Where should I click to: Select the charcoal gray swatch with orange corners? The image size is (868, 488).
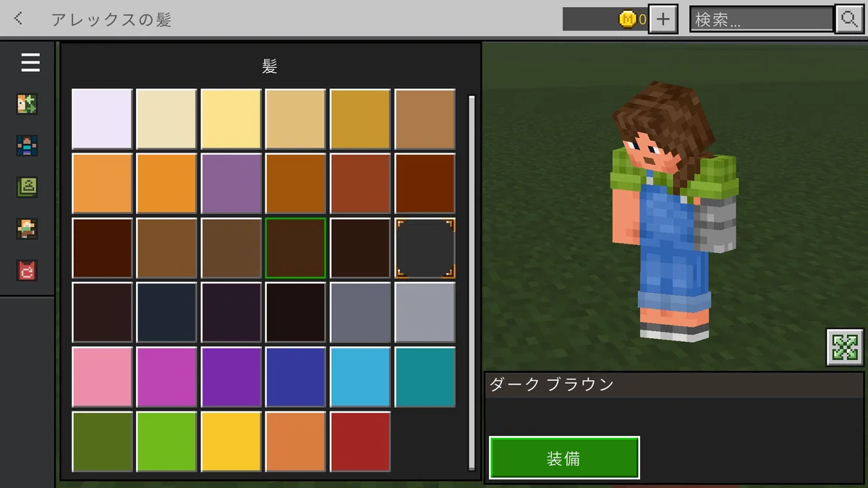[x=425, y=248]
